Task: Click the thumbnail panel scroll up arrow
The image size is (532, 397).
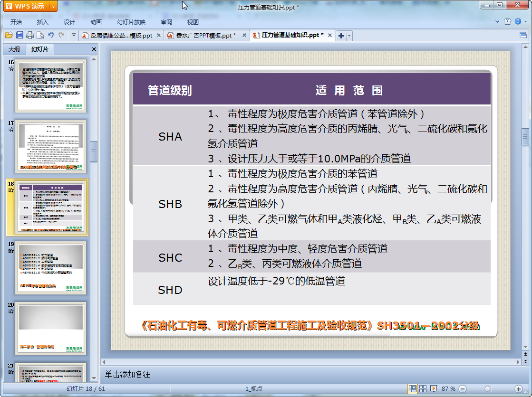Action: (94, 59)
